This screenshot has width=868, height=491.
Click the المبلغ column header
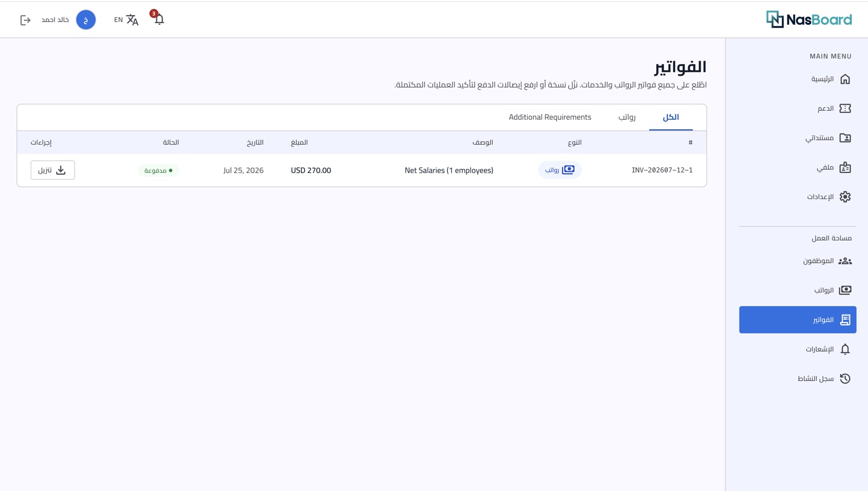pos(299,142)
